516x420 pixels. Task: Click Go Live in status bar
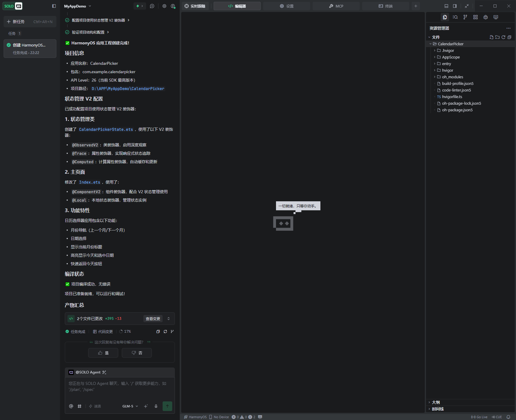(x=479, y=417)
